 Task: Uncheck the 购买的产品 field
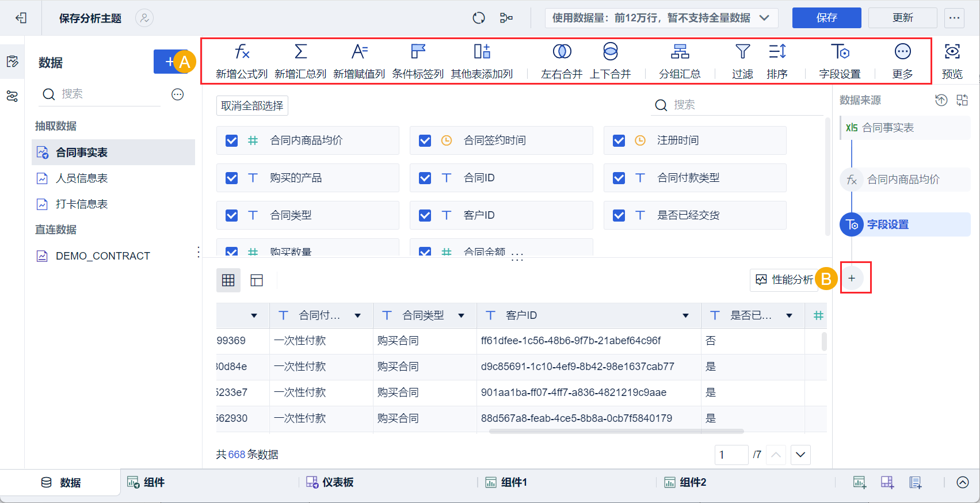(x=231, y=178)
